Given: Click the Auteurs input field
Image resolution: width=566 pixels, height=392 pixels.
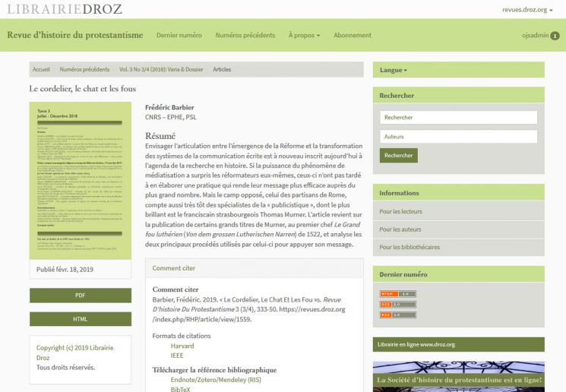Looking at the screenshot, I should [458, 137].
